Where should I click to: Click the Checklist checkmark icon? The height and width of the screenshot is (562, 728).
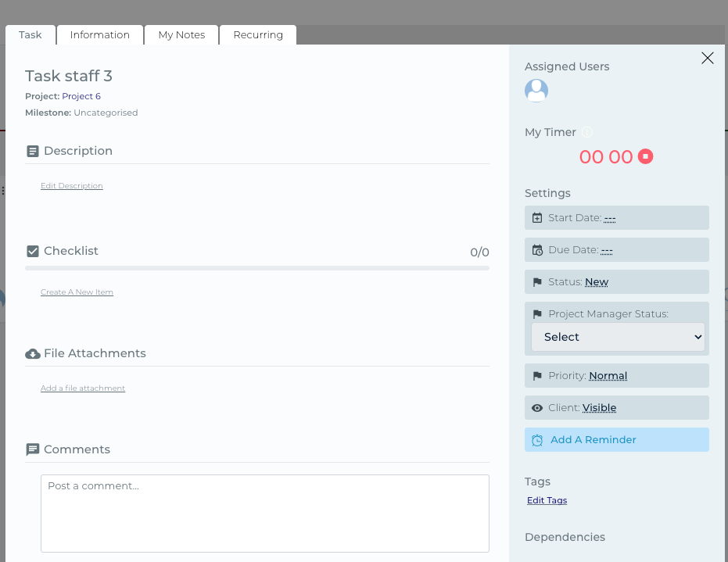click(33, 251)
